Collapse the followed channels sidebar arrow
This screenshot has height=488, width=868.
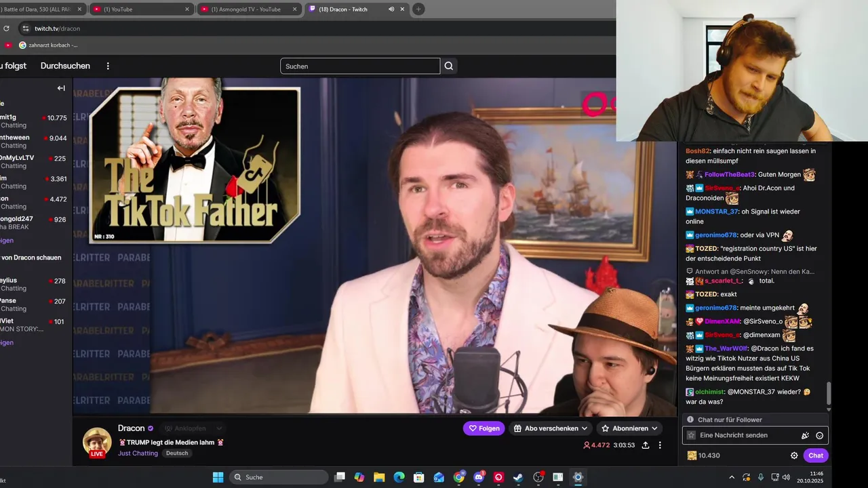click(61, 88)
